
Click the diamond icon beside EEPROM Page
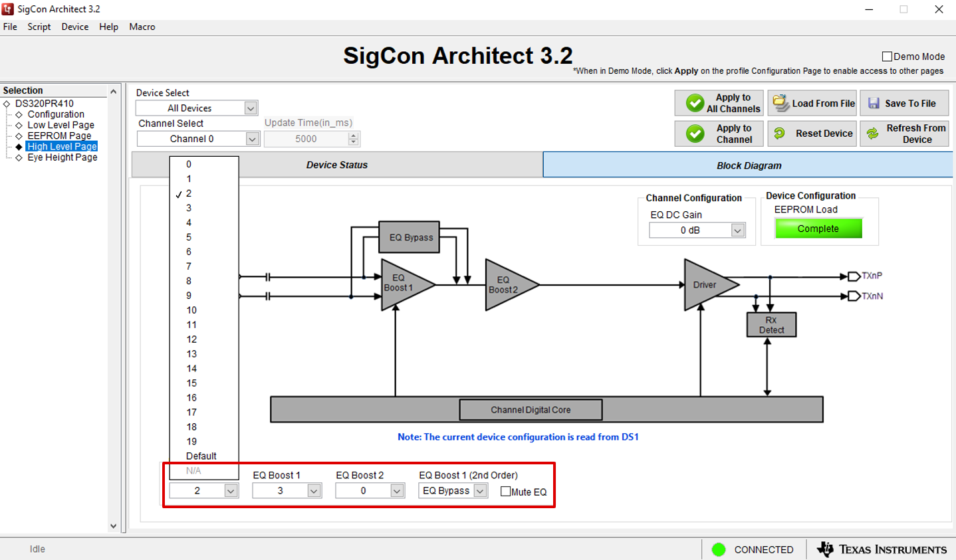pyautogui.click(x=19, y=136)
